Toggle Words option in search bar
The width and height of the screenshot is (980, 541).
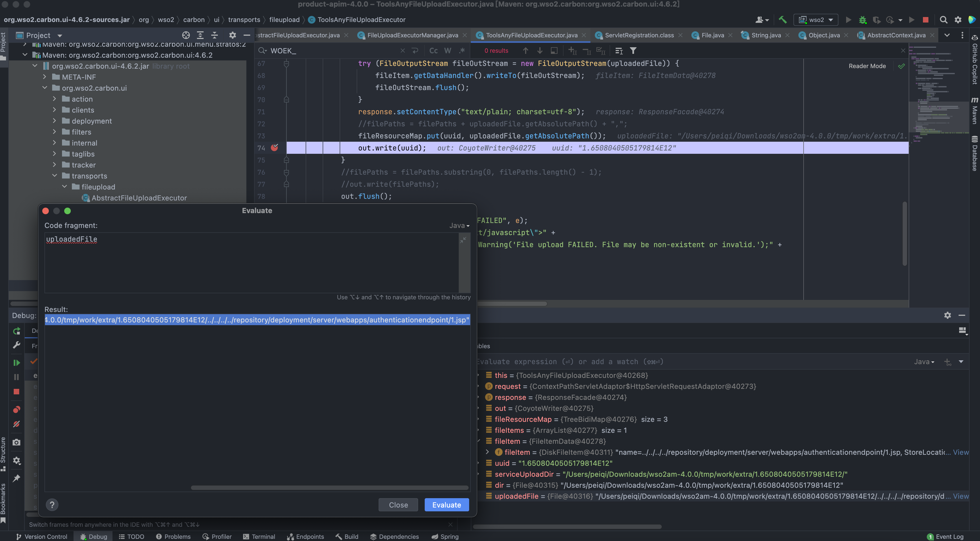[x=447, y=51]
